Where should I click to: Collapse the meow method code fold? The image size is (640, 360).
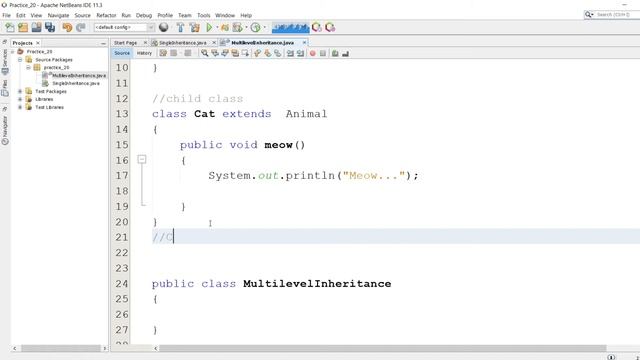click(142, 159)
